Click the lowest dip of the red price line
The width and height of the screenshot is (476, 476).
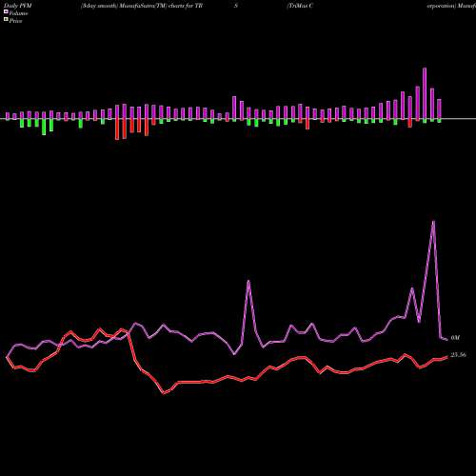click(165, 393)
